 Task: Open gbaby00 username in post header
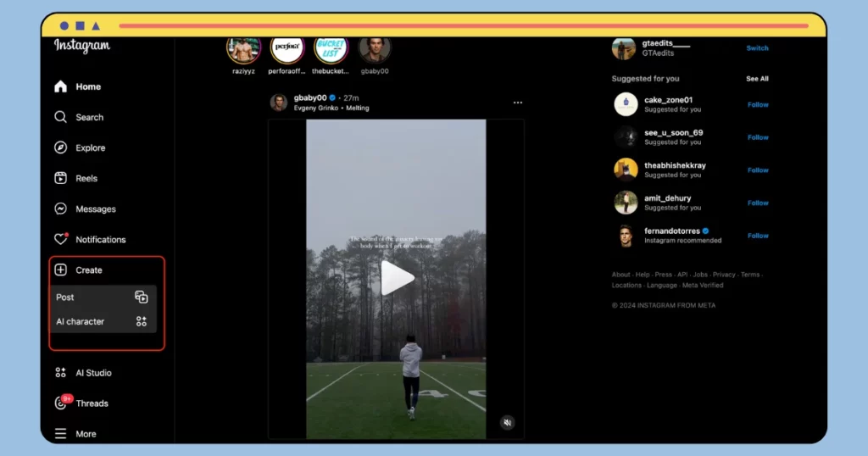[x=310, y=98]
